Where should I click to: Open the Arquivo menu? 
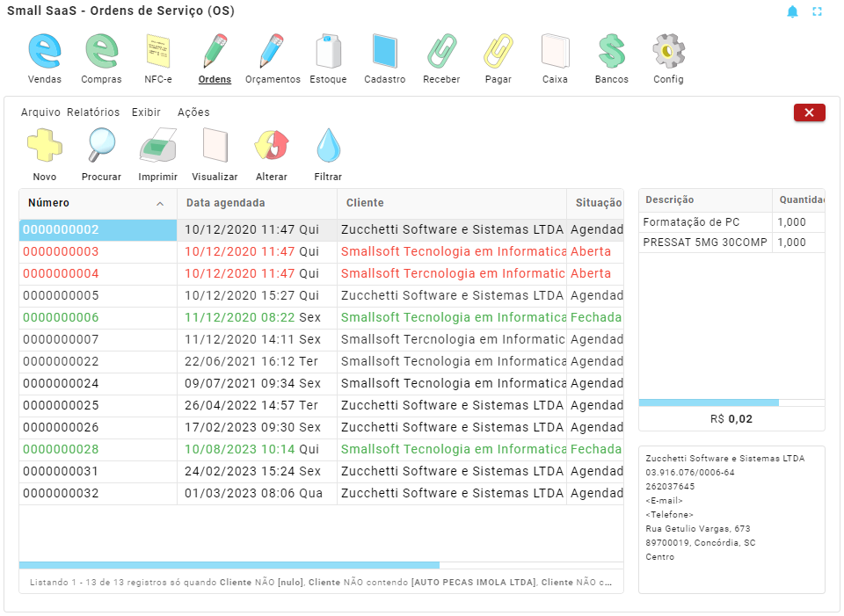(40, 112)
